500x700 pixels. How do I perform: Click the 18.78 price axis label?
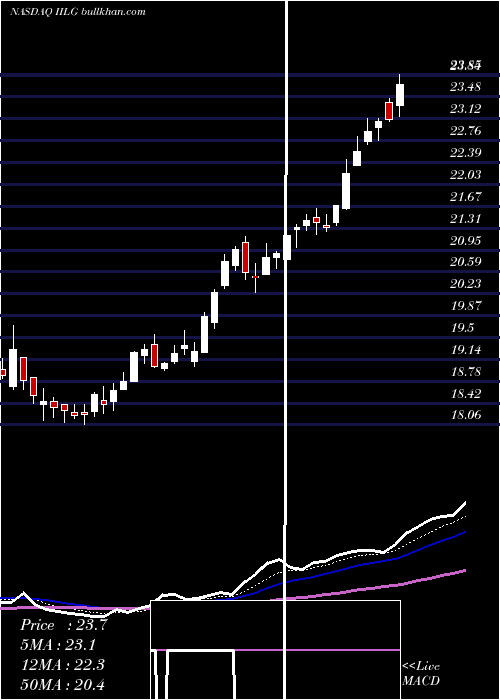point(466,371)
